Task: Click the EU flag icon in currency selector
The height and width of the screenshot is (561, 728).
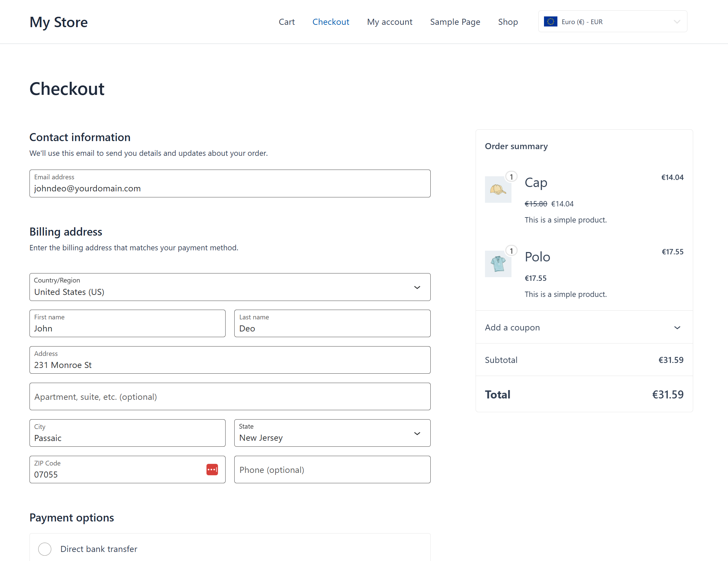Action: click(x=550, y=22)
